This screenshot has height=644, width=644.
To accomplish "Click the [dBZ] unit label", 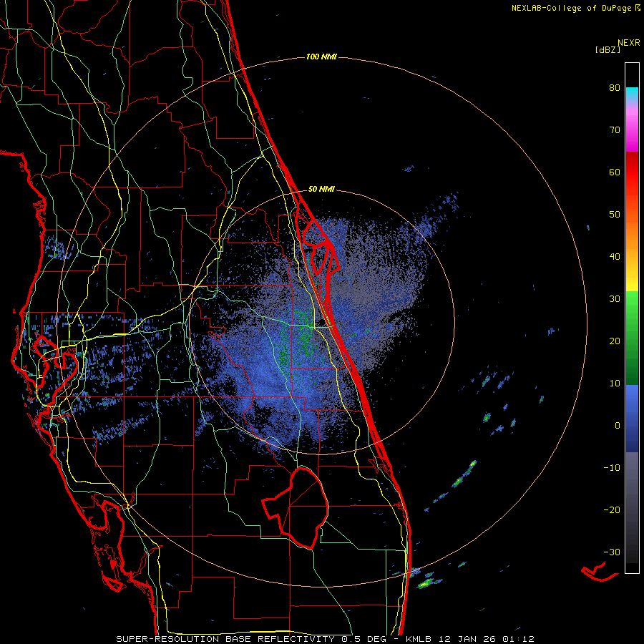I will click(608, 50).
